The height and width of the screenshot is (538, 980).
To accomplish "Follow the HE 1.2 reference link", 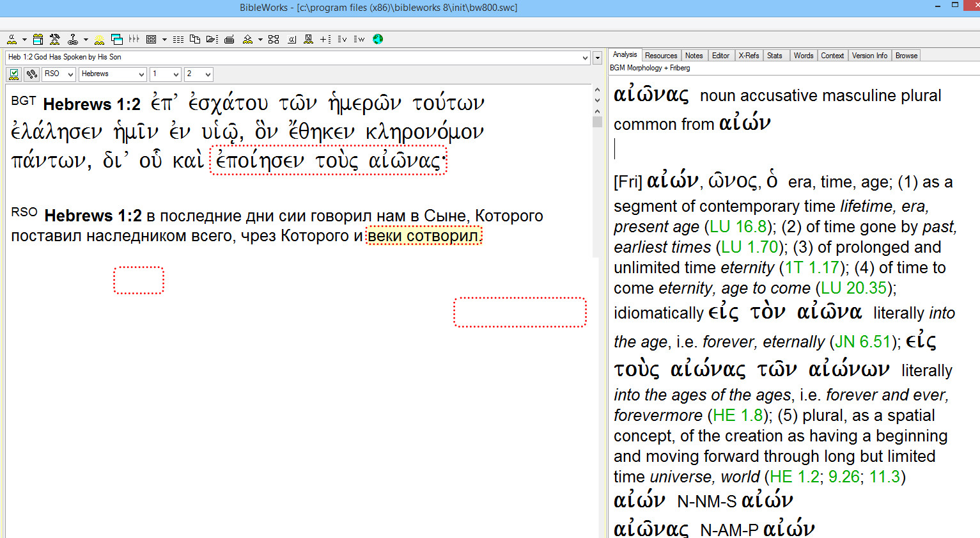I will [x=795, y=477].
